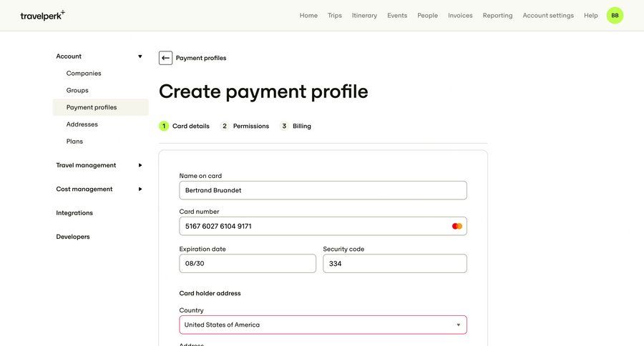The height and width of the screenshot is (346, 644).
Task: Click step 1 Card details indicator
Action: (x=185, y=126)
